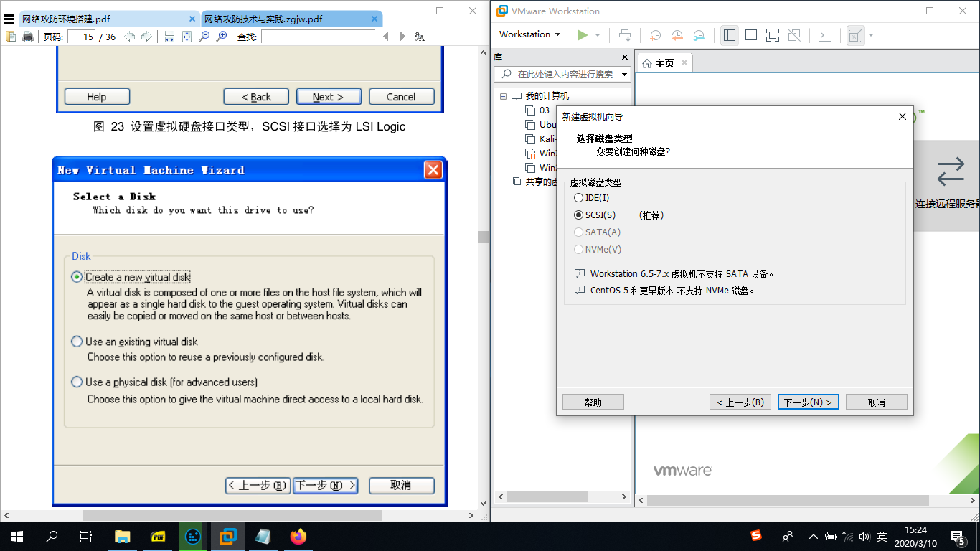Click PDF reader vertical scrollbar thumb

(484, 237)
